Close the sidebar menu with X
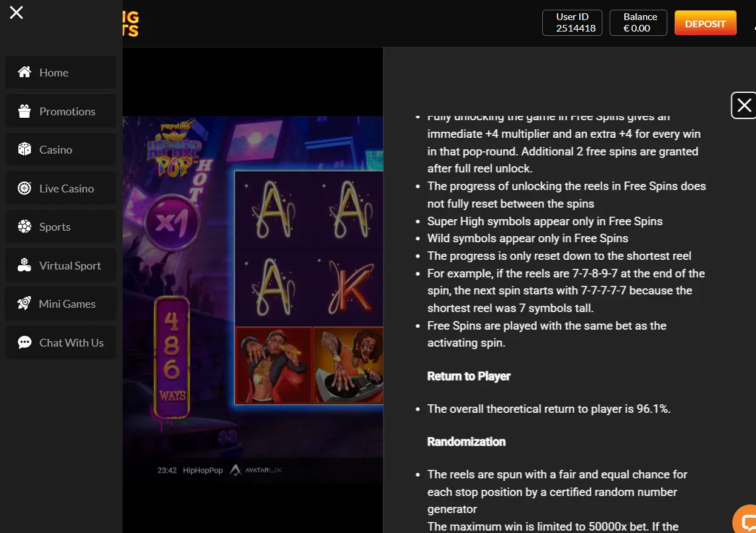Image resolution: width=756 pixels, height=533 pixels. [16, 12]
